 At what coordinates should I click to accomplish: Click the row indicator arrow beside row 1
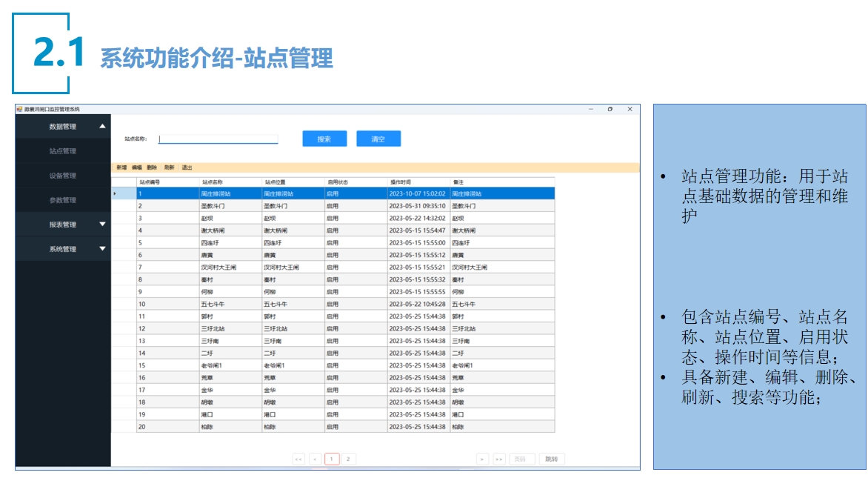click(114, 193)
